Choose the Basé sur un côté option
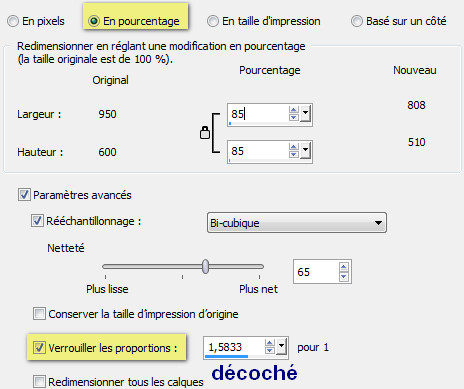 tap(357, 21)
